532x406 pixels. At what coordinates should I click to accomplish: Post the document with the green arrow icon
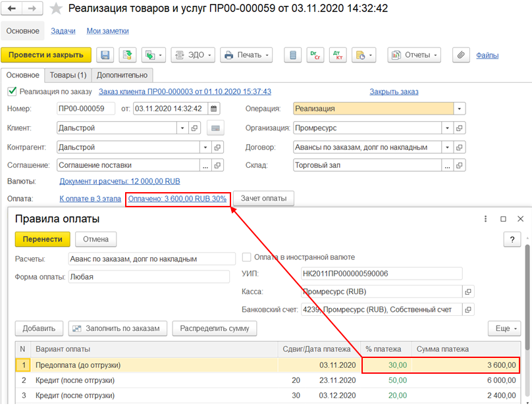pos(128,55)
